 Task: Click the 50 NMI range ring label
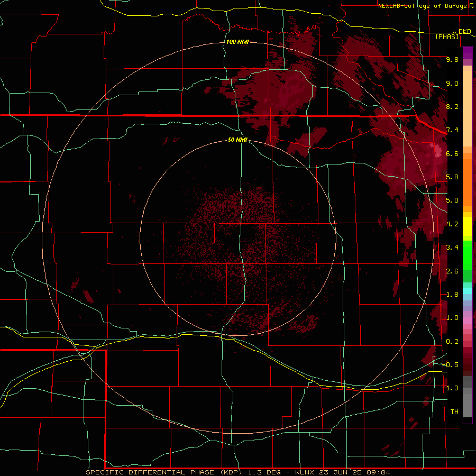[237, 140]
